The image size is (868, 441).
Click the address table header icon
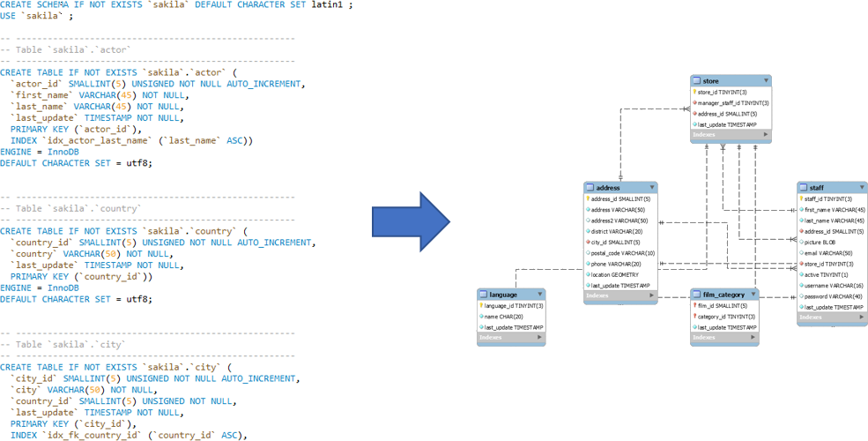(590, 188)
